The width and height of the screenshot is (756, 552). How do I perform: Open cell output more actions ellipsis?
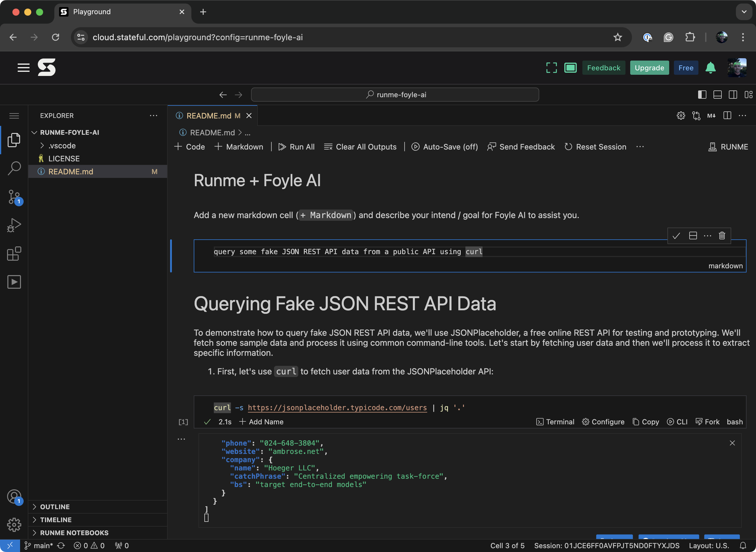click(181, 439)
